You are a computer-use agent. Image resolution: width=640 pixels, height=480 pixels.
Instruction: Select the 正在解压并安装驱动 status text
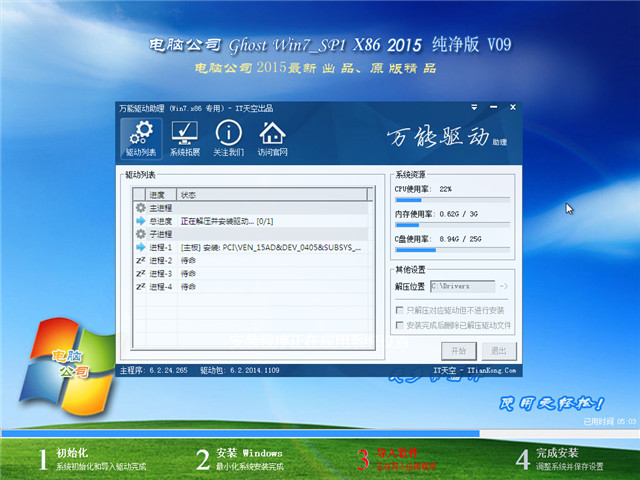(x=227, y=221)
